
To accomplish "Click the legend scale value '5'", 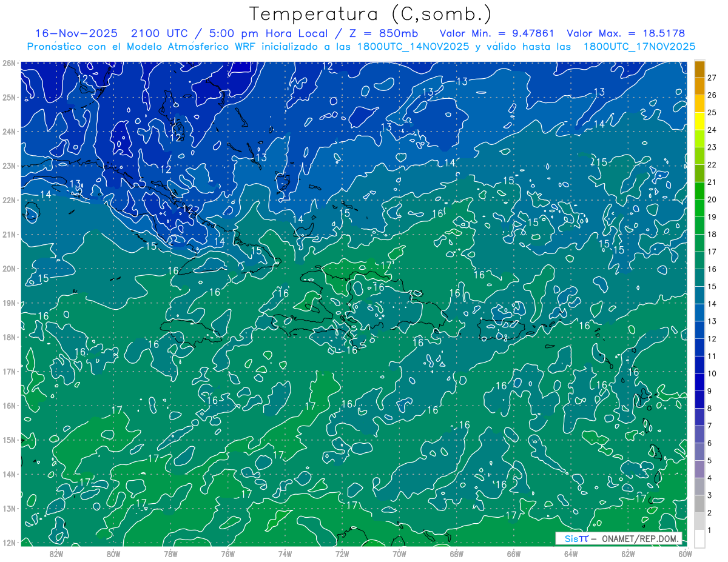I will point(710,461).
